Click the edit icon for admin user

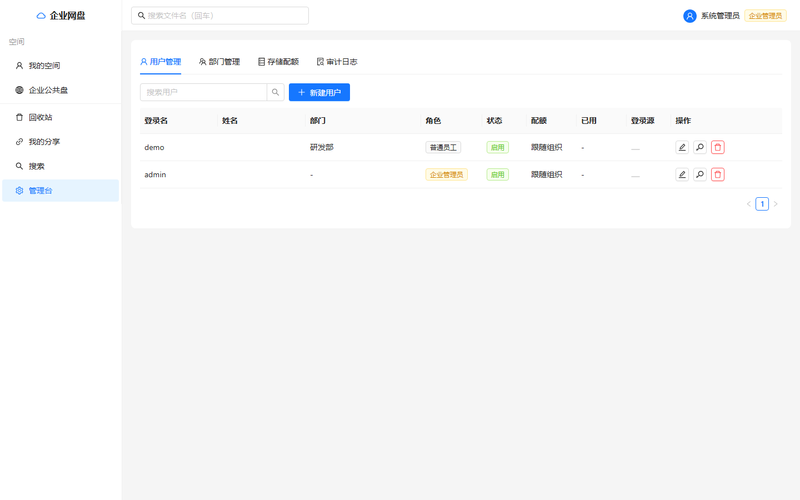682,174
